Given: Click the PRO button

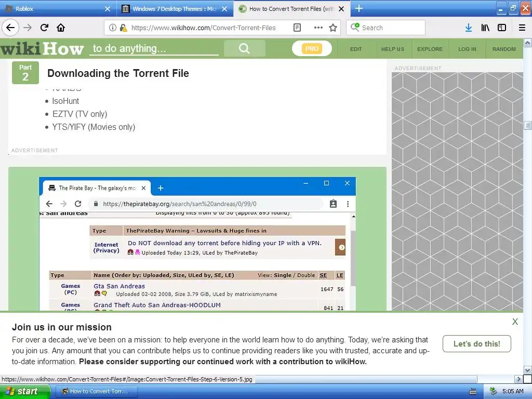Looking at the screenshot, I should 312,48.
